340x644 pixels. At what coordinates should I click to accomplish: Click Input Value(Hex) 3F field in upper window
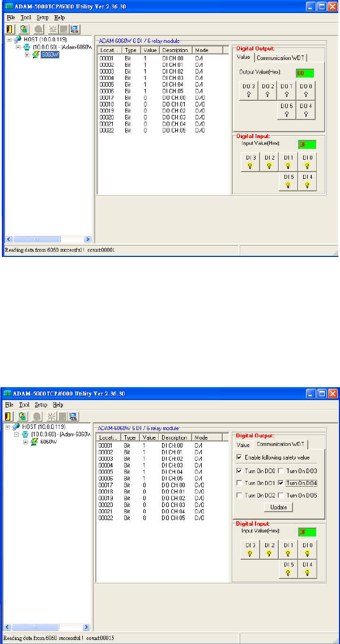(307, 144)
